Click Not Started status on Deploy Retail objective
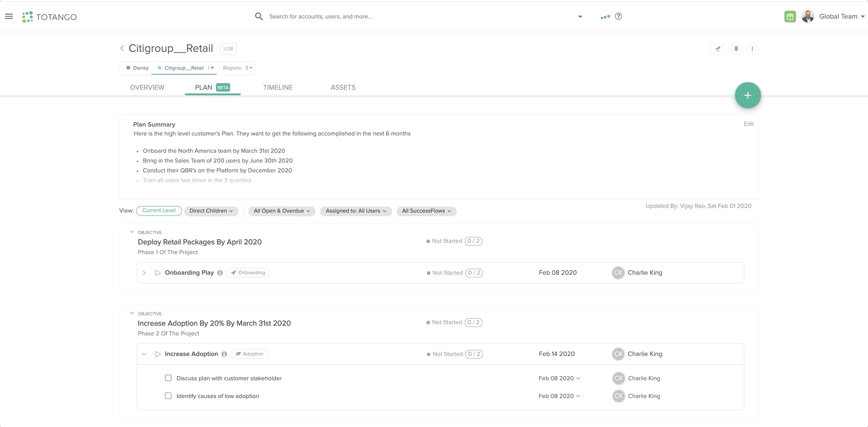The image size is (868, 427). tap(444, 241)
